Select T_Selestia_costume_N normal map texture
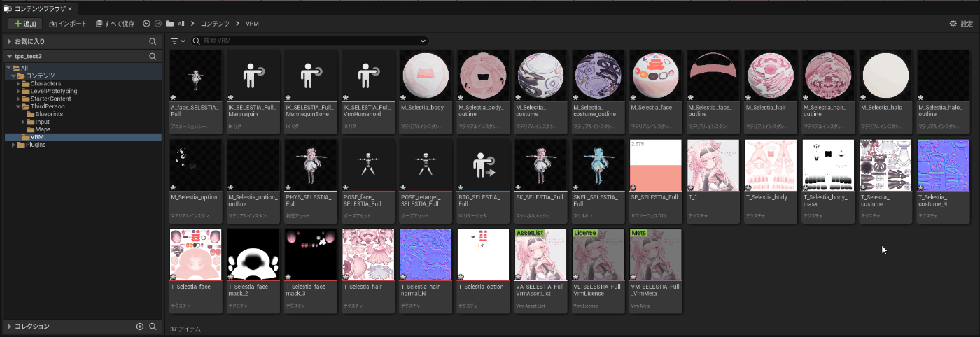980x337 pixels. tap(942, 181)
